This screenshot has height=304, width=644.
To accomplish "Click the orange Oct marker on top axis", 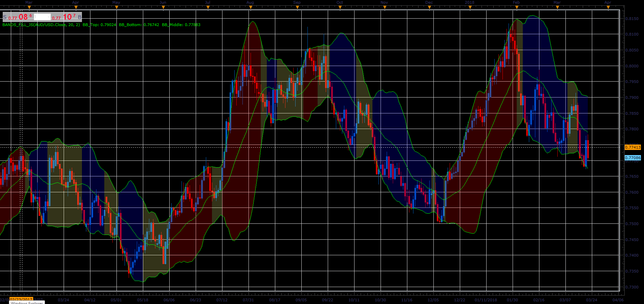I will tap(340, 7).
